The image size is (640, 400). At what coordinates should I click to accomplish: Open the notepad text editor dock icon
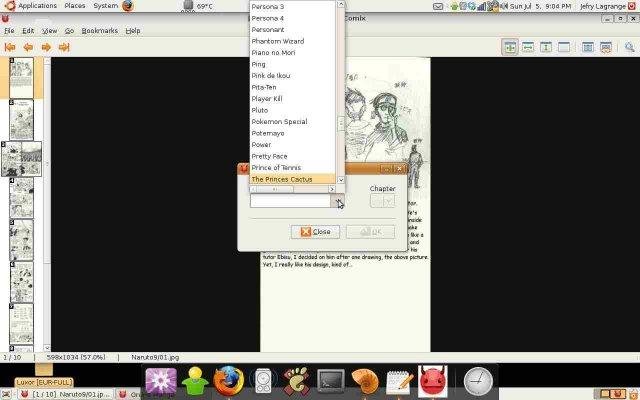(400, 381)
